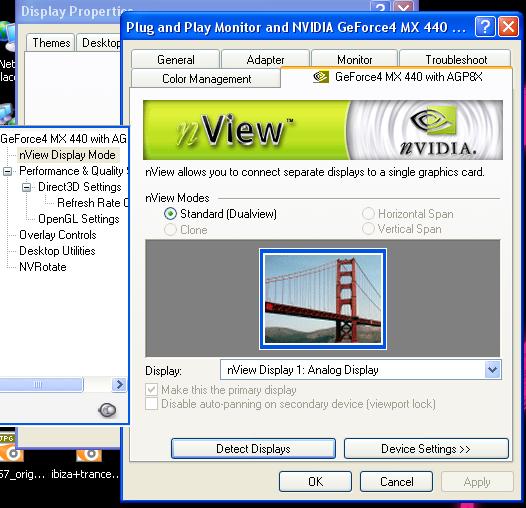Toggle Make this the primary display checkbox
The width and height of the screenshot is (526, 508).
point(152,390)
